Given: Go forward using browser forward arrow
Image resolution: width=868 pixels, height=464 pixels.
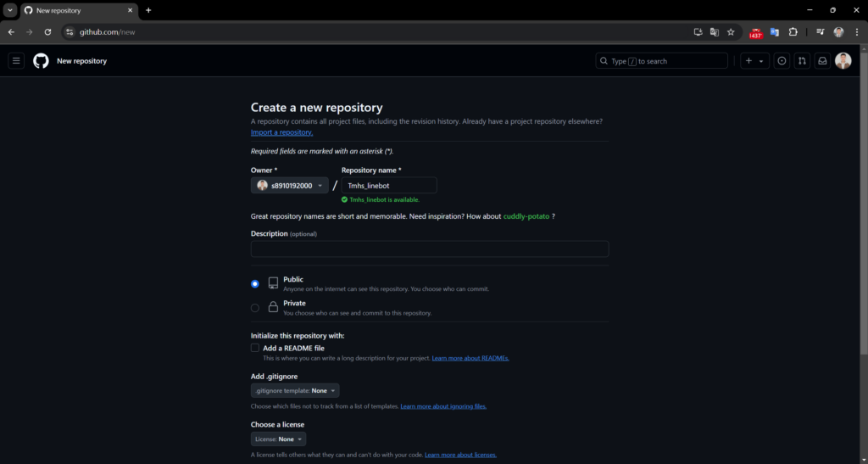Looking at the screenshot, I should point(30,32).
